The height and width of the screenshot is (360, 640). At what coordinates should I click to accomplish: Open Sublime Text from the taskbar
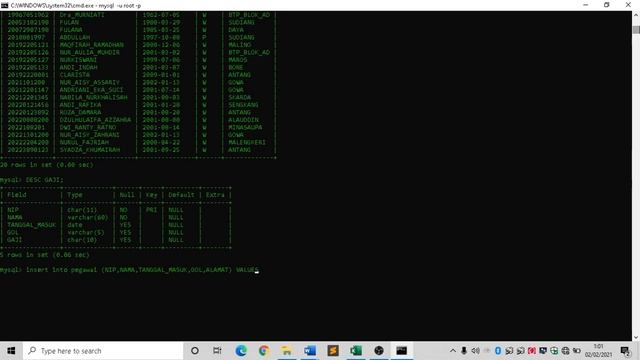point(333,351)
